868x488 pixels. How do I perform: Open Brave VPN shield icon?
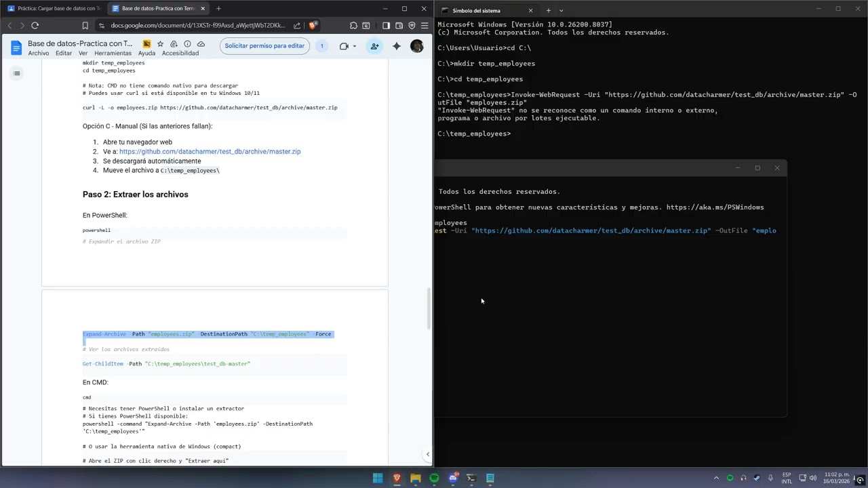pos(412,26)
